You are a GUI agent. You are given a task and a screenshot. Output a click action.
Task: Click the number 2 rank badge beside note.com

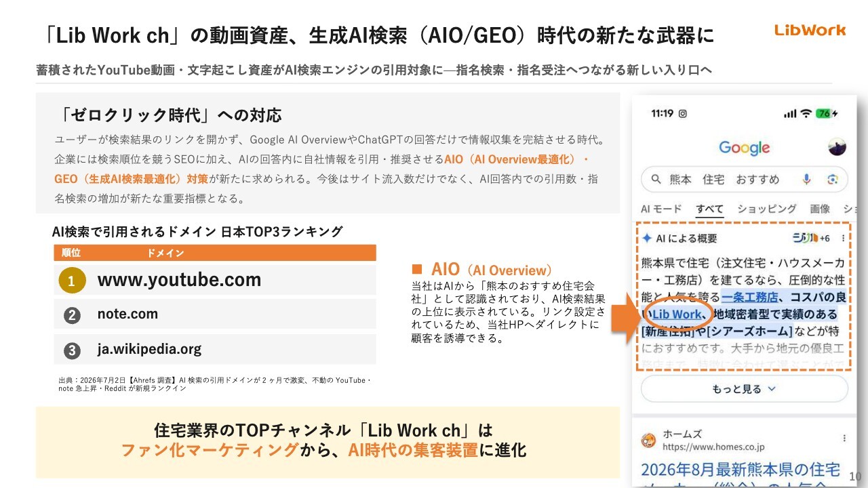click(72, 315)
